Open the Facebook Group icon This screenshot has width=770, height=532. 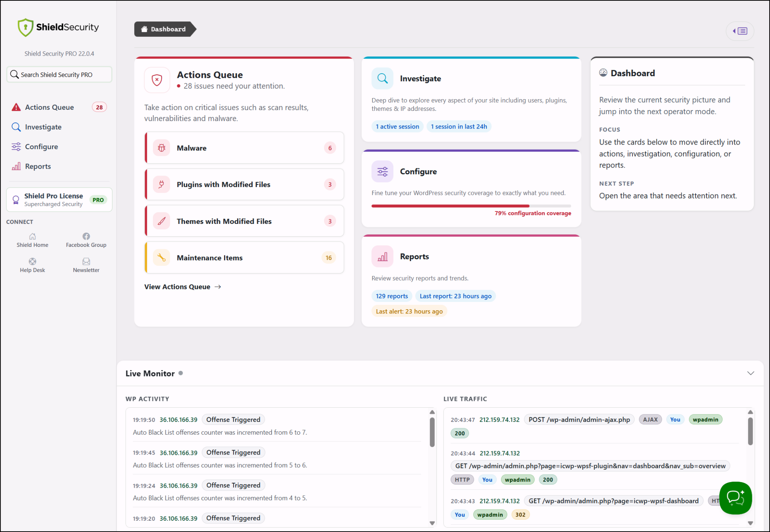coord(86,236)
